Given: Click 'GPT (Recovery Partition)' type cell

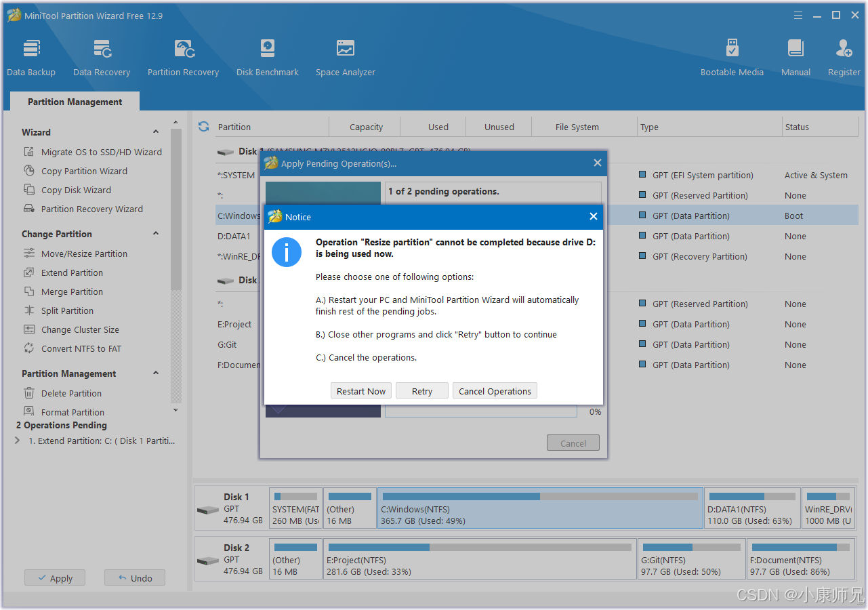Looking at the screenshot, I should coord(699,257).
